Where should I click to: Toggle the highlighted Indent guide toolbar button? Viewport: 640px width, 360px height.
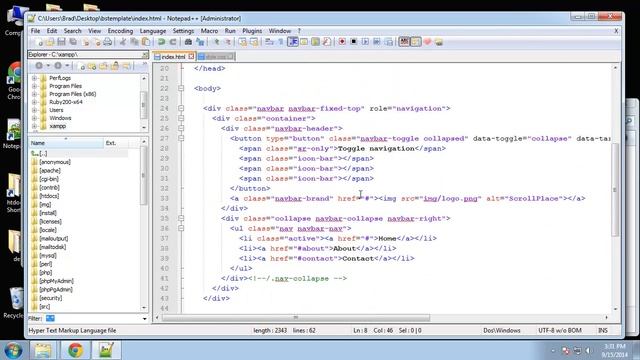(293, 42)
